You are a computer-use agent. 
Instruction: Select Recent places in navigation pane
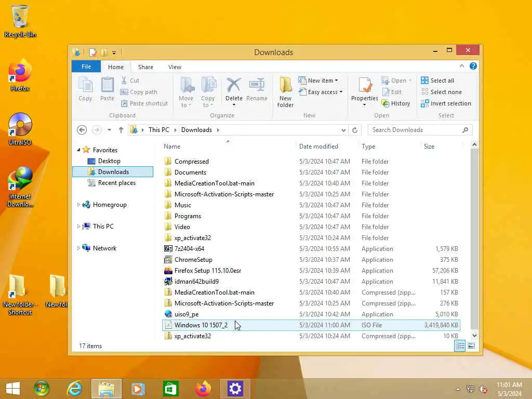[117, 183]
